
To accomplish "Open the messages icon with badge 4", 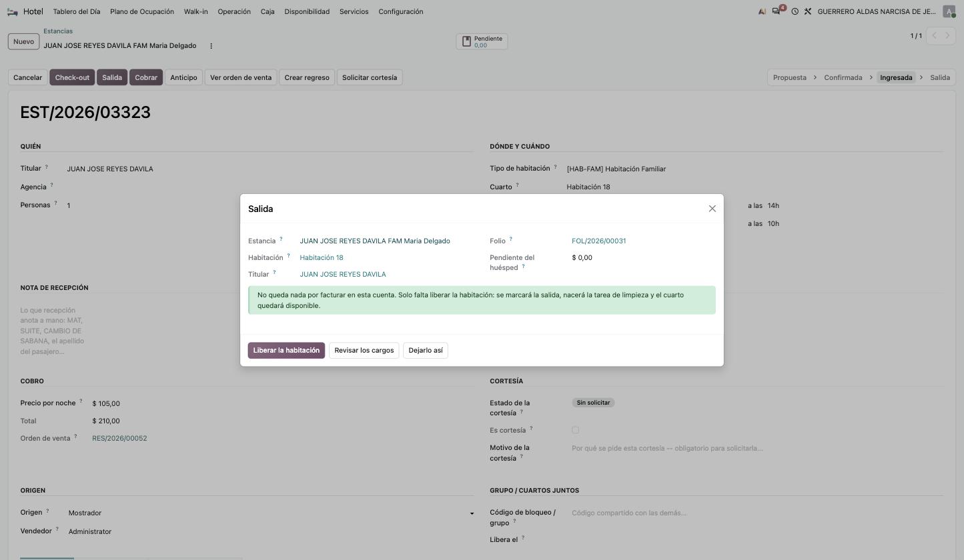I will (x=778, y=11).
